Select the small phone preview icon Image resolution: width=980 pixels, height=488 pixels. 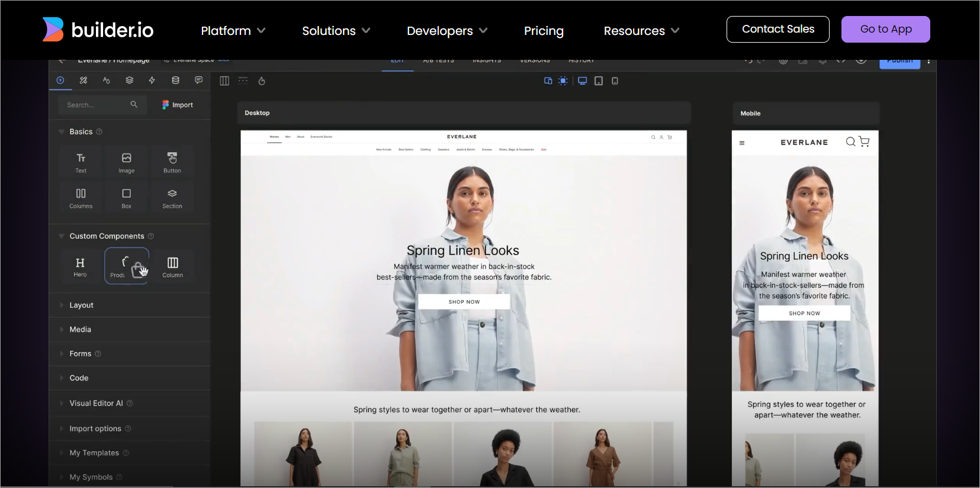pos(615,81)
